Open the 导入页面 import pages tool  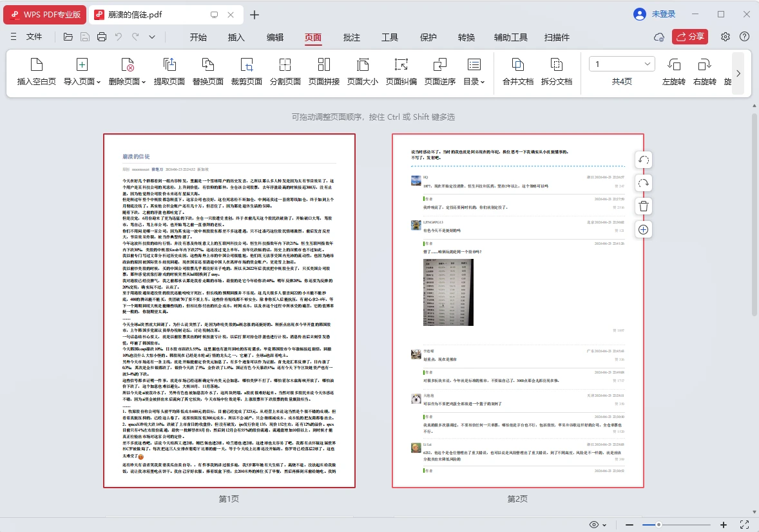(x=82, y=71)
